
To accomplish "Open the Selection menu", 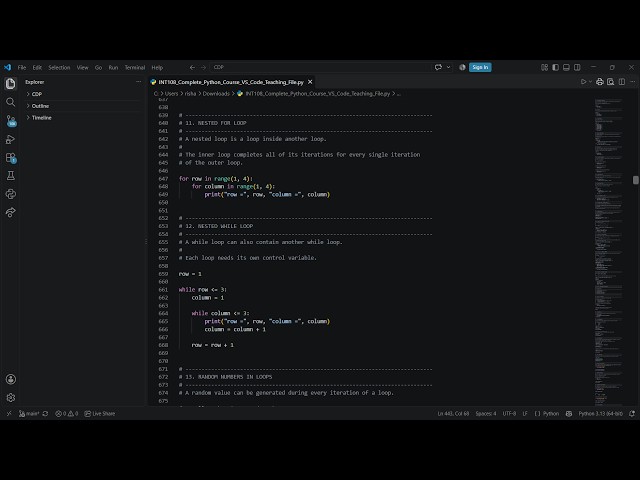I will point(59,67).
